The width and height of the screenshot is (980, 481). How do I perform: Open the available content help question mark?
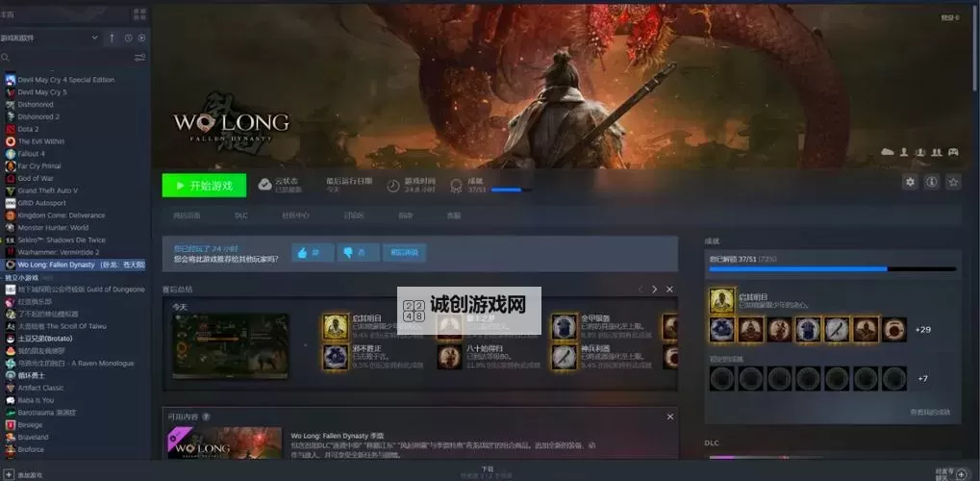[206, 417]
